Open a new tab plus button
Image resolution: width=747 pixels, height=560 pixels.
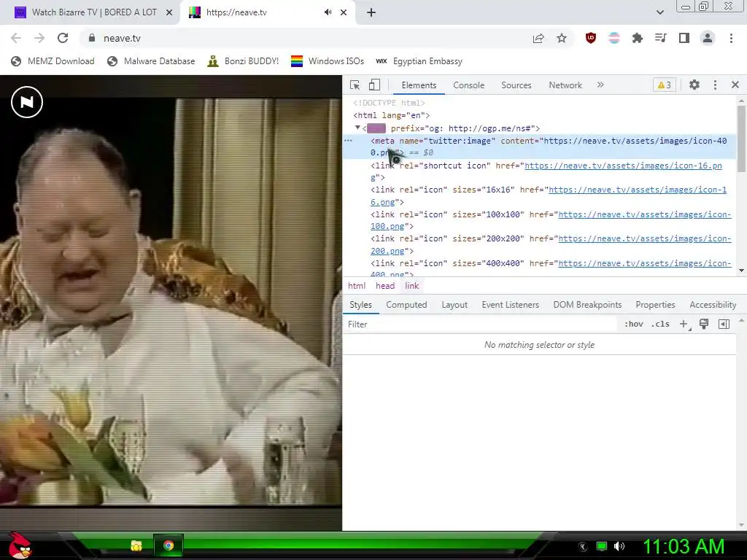pos(371,12)
